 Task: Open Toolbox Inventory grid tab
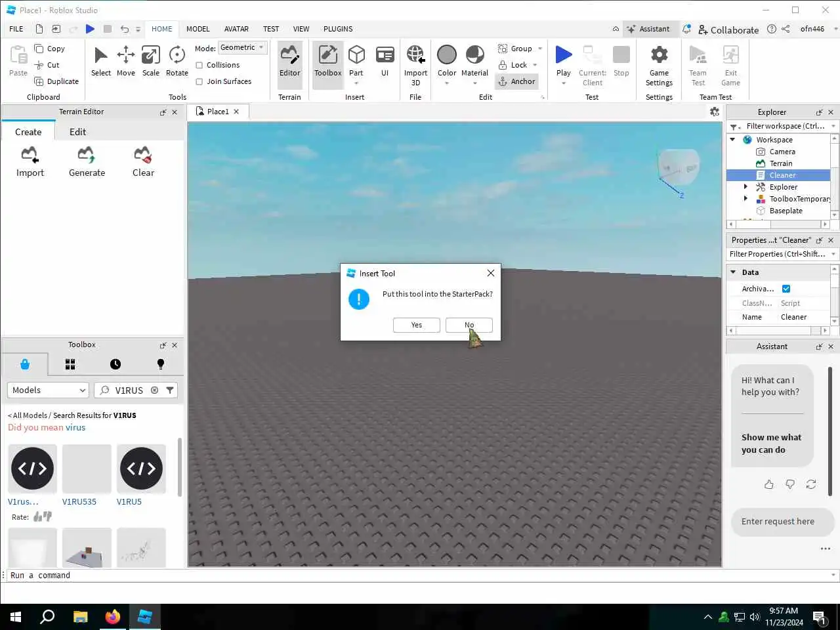[70, 364]
